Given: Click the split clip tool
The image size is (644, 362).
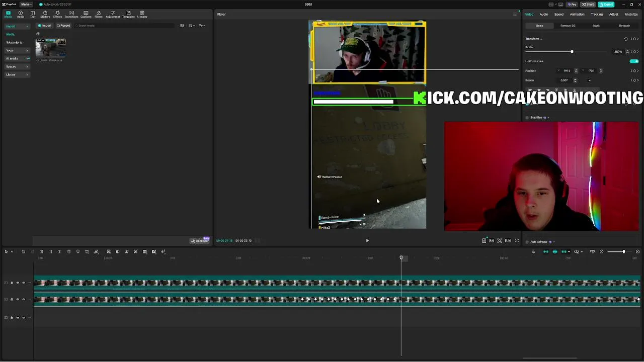Looking at the screenshot, I should 42,251.
